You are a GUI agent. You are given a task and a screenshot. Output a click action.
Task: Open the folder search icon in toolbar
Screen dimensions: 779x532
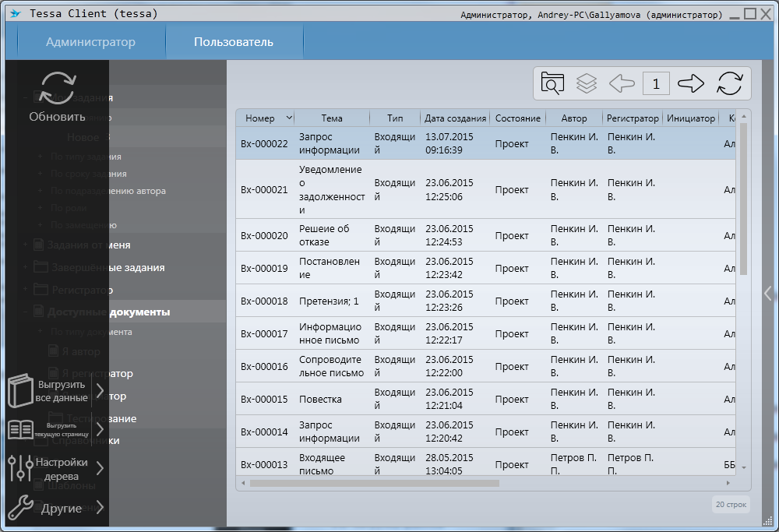click(x=552, y=83)
